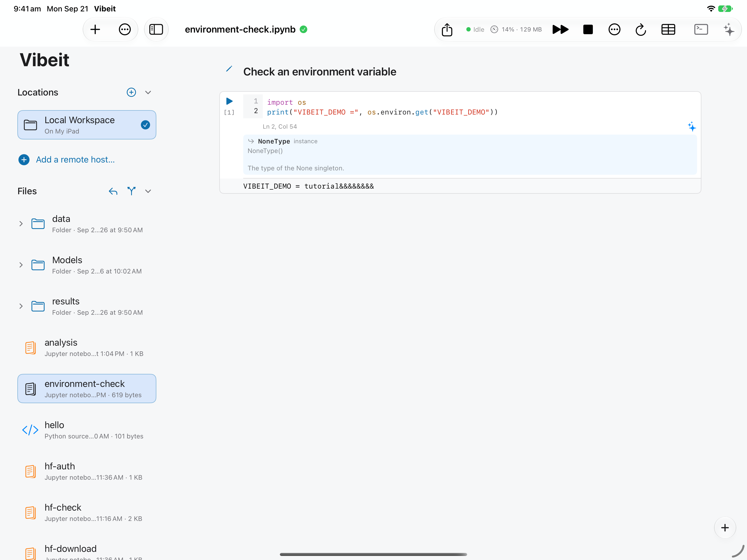This screenshot has height=560, width=747.
Task: Open the results folder
Action: click(87, 306)
